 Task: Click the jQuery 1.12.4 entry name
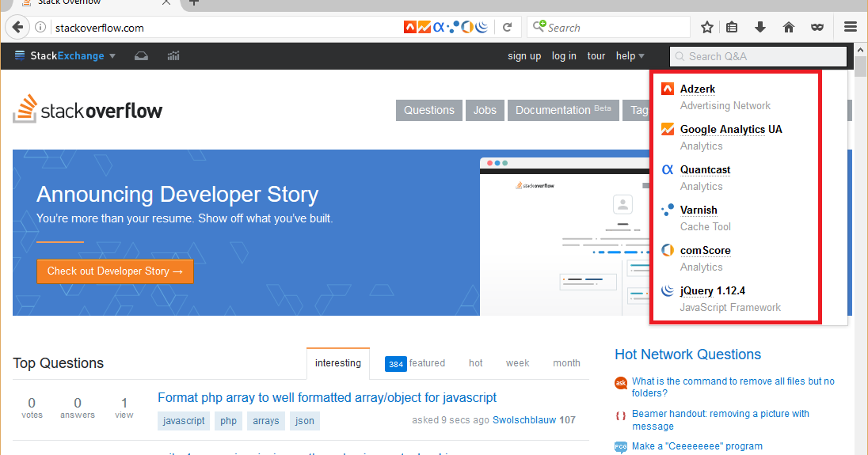click(x=713, y=290)
